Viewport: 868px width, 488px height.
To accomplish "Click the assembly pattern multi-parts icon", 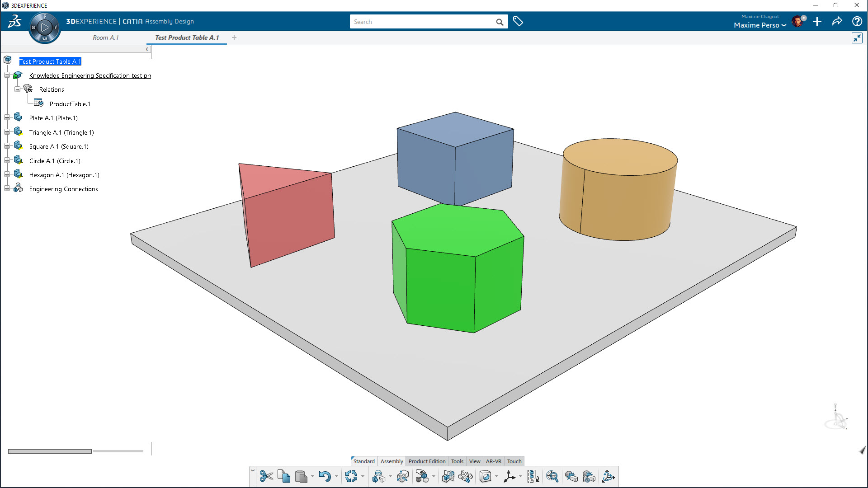I will pyautogui.click(x=466, y=476).
